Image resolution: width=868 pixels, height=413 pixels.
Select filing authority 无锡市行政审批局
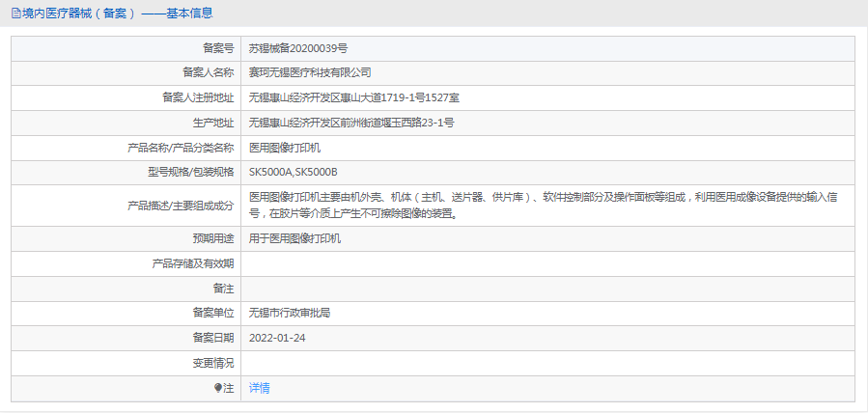(290, 313)
